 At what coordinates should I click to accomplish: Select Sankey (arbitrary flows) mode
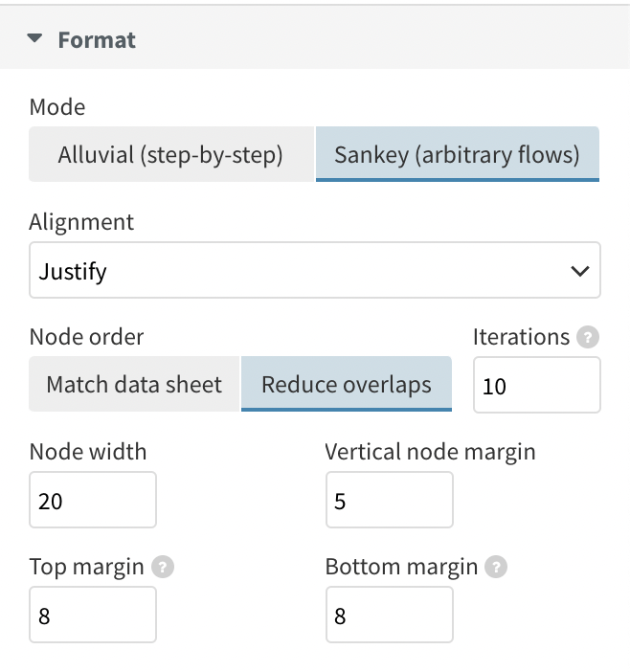coord(458,154)
